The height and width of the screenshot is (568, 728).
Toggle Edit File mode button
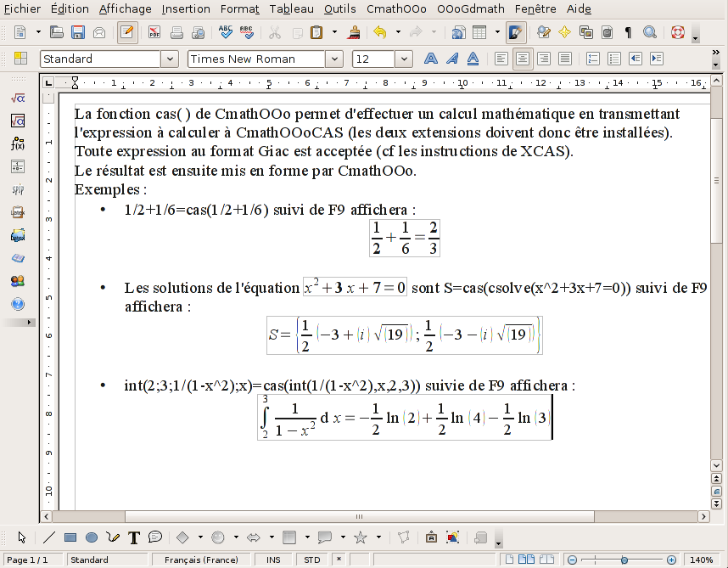pyautogui.click(x=127, y=33)
